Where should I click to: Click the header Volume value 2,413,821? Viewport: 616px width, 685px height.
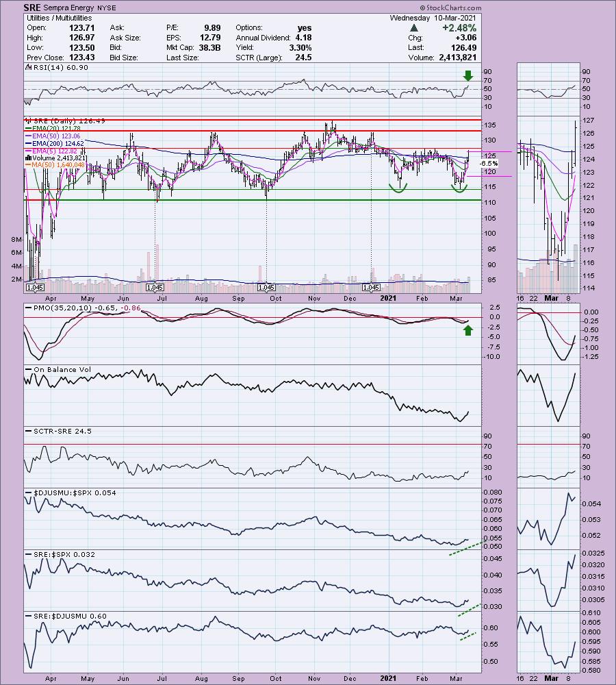coord(458,58)
